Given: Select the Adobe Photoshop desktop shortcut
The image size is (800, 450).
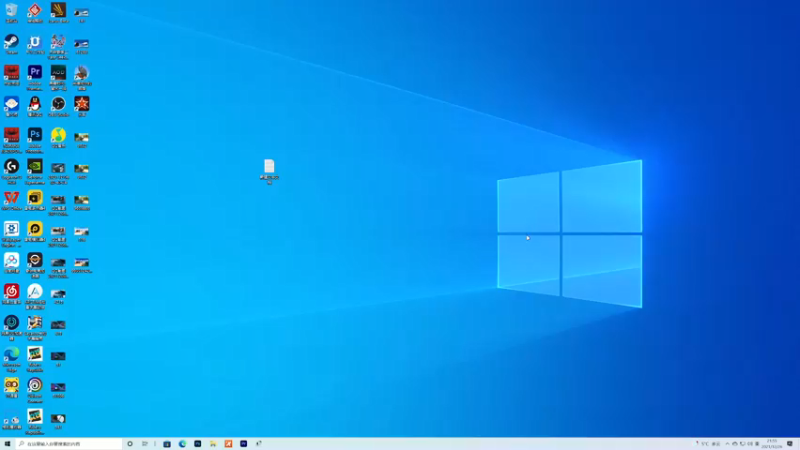Looking at the screenshot, I should click(35, 141).
